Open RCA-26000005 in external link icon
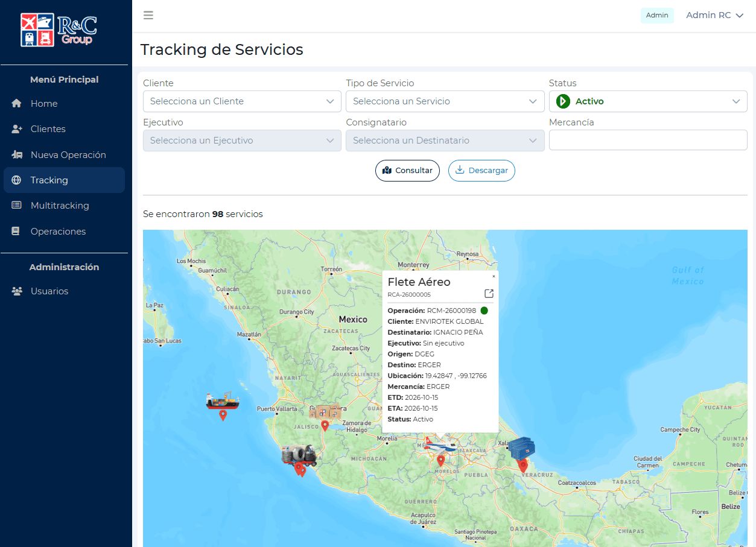Image resolution: width=756 pixels, height=547 pixels. [489, 294]
